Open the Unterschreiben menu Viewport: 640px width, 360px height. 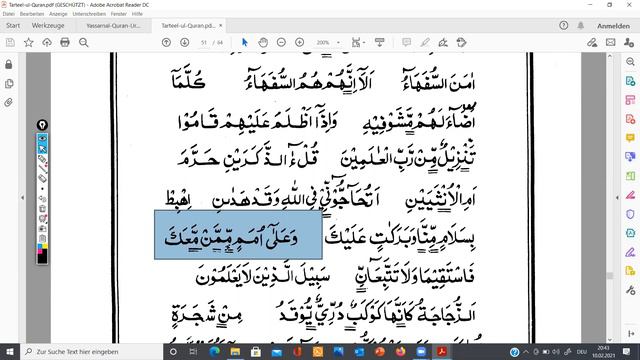pyautogui.click(x=89, y=14)
